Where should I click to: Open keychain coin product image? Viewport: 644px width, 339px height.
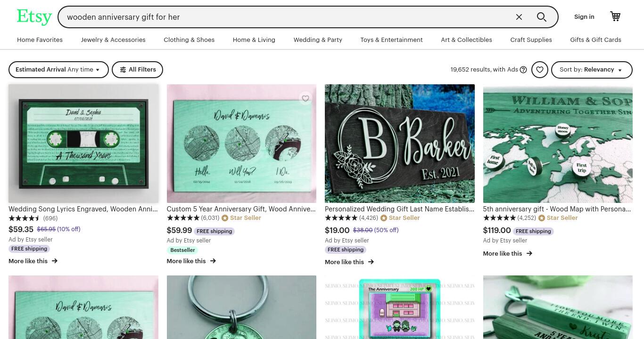241,307
